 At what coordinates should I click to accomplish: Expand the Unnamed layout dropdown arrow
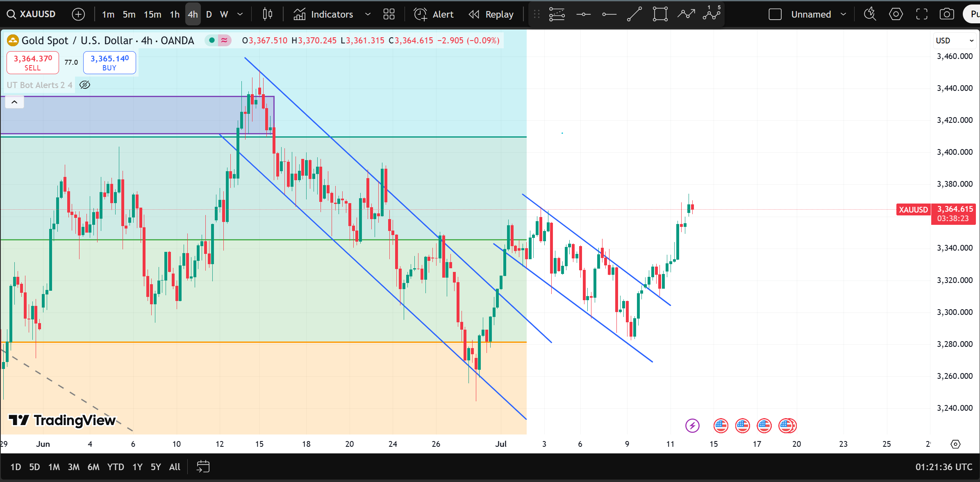click(x=843, y=14)
